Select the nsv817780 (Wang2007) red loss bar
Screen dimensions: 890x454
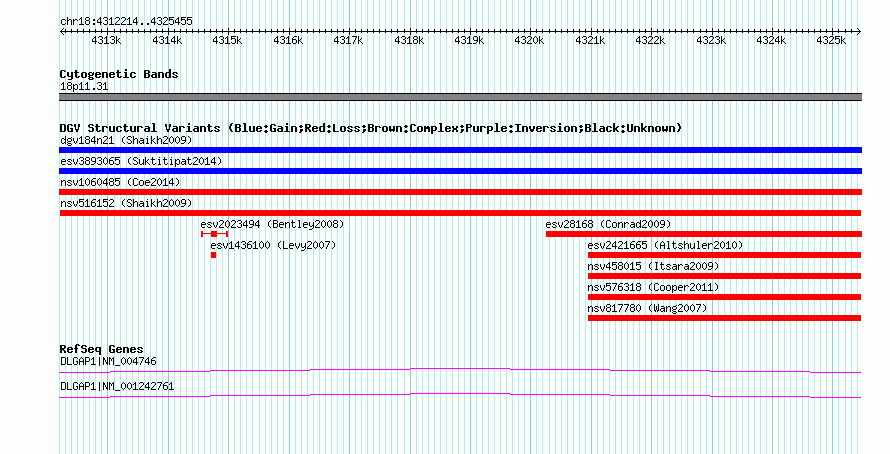click(x=725, y=318)
